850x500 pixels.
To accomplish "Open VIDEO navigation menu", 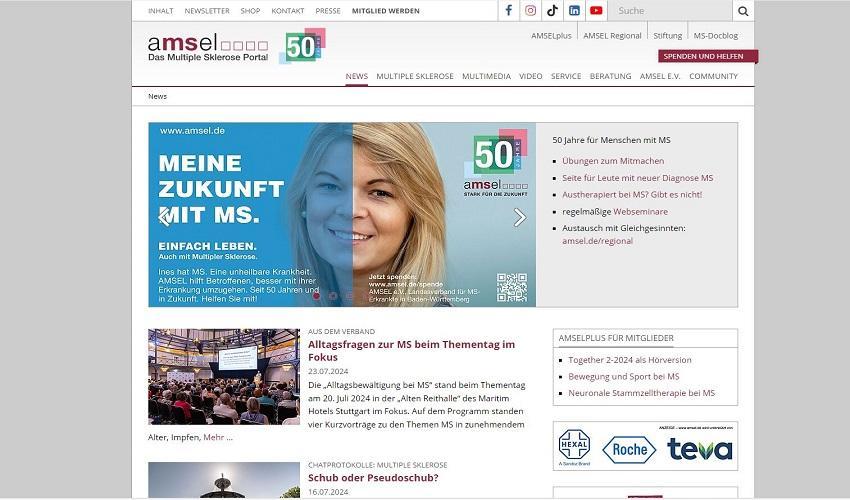I will click(x=531, y=76).
